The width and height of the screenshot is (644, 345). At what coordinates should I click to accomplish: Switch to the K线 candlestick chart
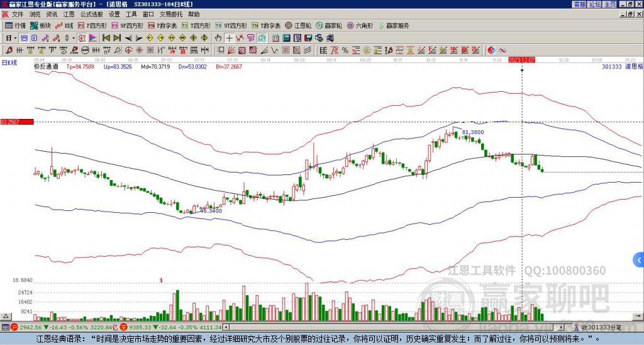(64, 25)
